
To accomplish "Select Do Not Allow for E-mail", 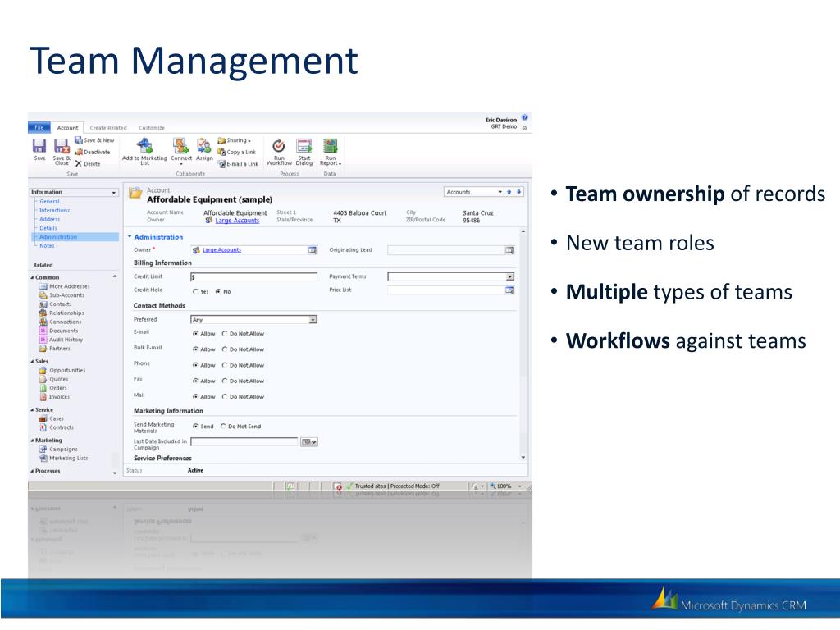I will 225,334.
